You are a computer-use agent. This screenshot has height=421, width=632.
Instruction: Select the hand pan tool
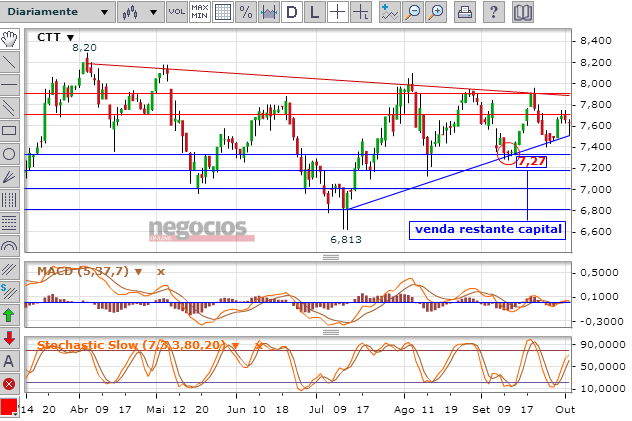click(9, 39)
